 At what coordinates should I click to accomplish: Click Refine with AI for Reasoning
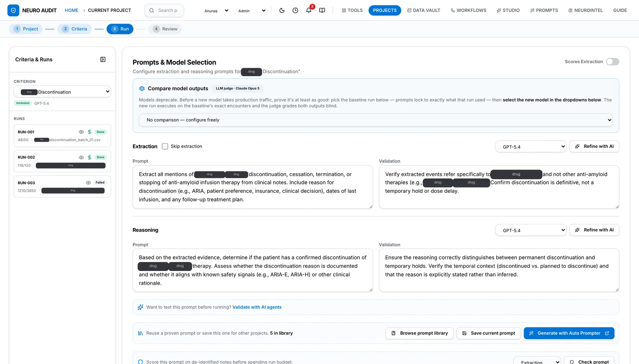click(x=594, y=230)
